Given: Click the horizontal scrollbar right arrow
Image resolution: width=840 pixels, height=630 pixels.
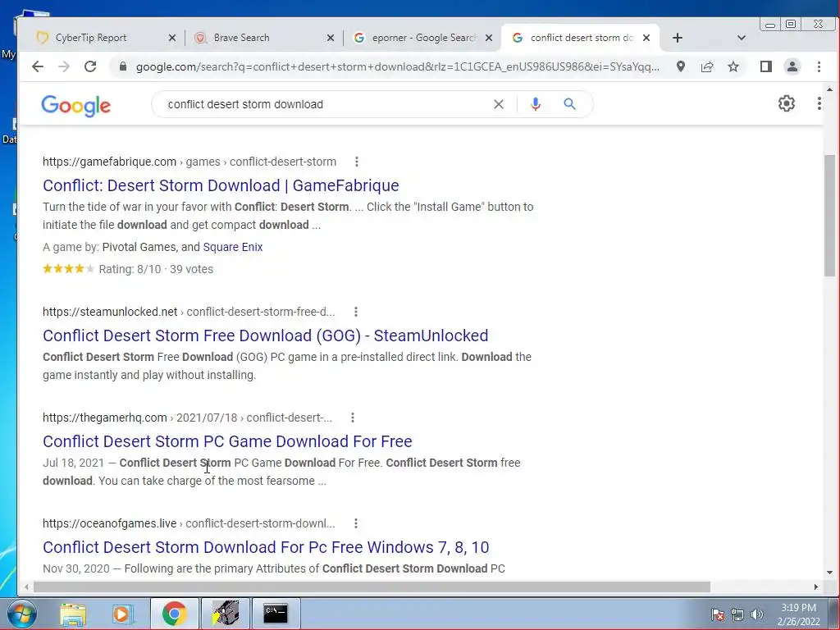Looking at the screenshot, I should pyautogui.click(x=816, y=587).
